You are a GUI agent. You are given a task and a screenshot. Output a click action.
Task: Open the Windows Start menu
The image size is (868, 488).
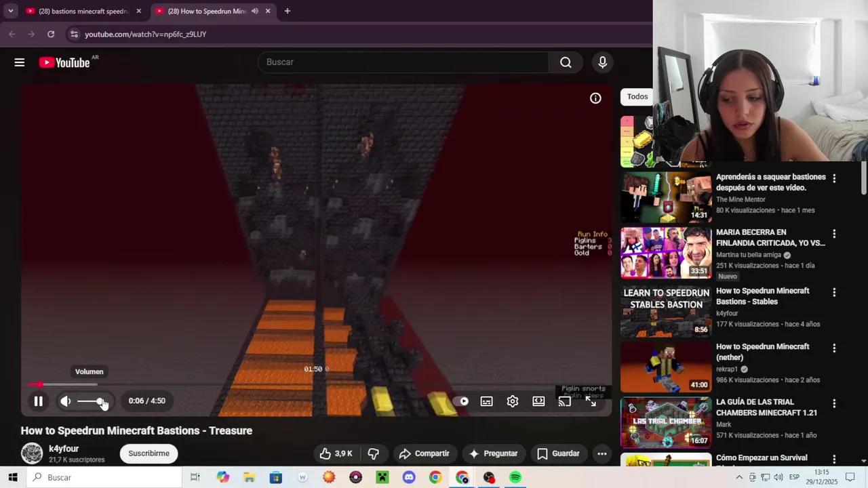coord(13,478)
